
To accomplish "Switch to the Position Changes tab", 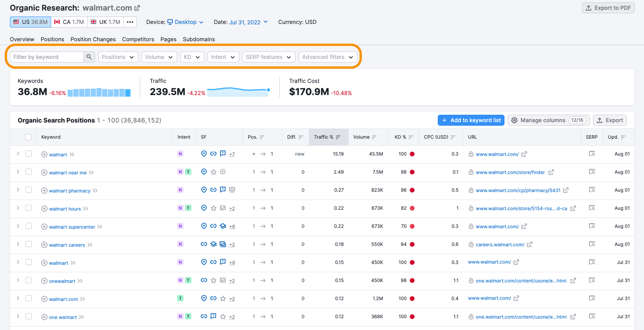I will click(93, 39).
